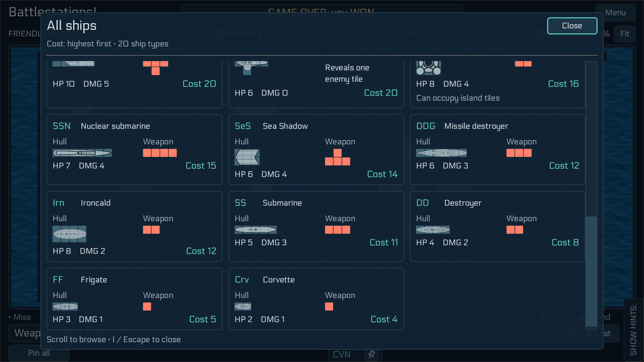The height and width of the screenshot is (362, 644).
Task: Click the Cost 8 value
Action: (565, 243)
